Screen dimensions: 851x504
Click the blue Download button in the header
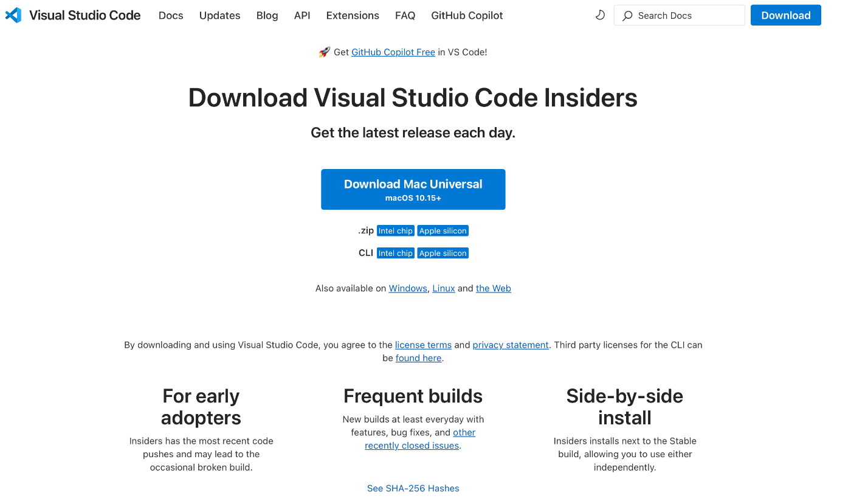click(785, 15)
